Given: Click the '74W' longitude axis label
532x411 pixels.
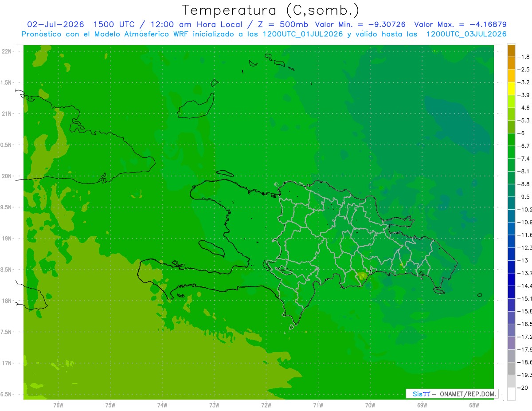Looking at the screenshot, I should point(162,405).
